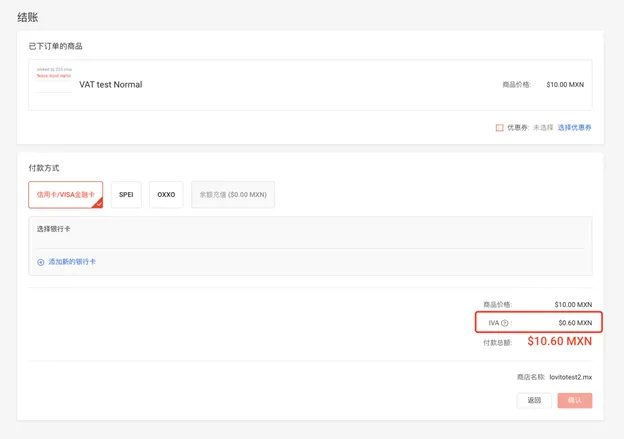Click the VAT test Normal product name
The width and height of the screenshot is (624, 439).
click(x=110, y=85)
